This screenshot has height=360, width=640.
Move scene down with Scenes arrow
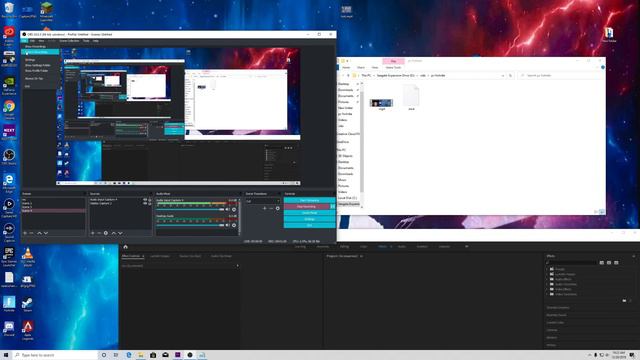coord(46,233)
